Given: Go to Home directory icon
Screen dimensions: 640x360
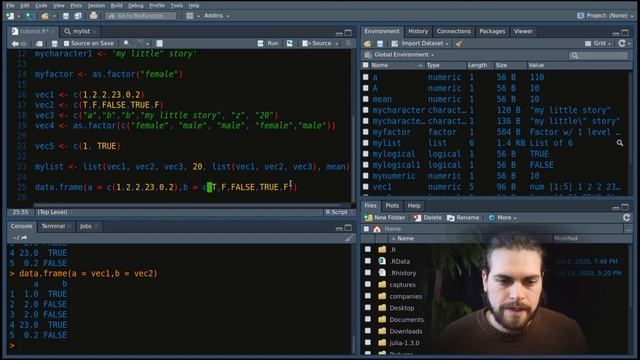Looking at the screenshot, I should pos(377,229).
